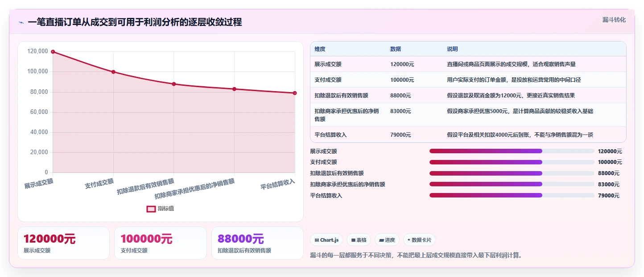This screenshot has height=277, width=644.
Task: Click description starting 假设平台及相关扣款4000元后到账
Action: [520, 135]
